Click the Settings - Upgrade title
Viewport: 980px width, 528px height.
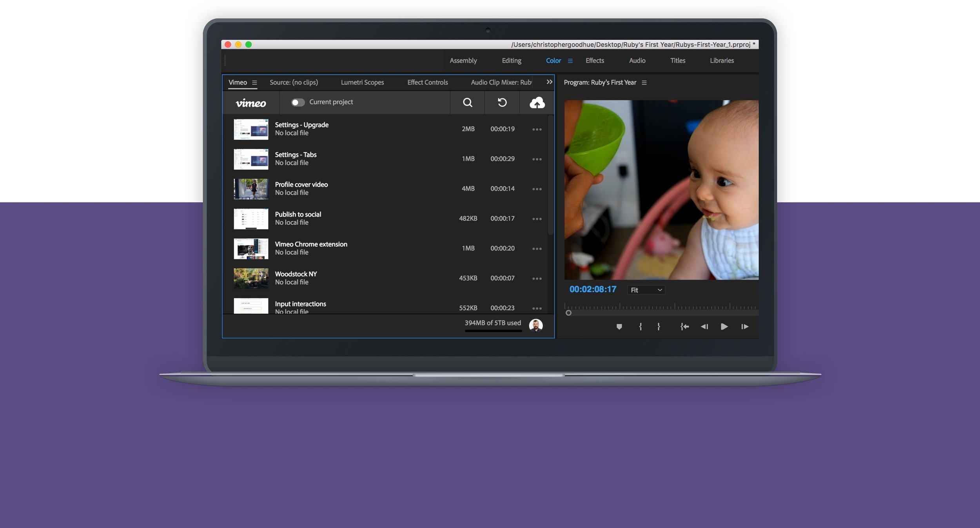[301, 125]
